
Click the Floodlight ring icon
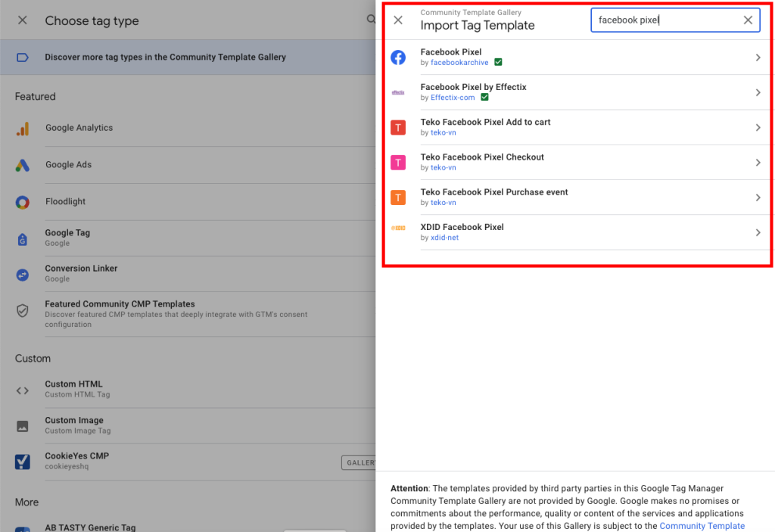22,202
